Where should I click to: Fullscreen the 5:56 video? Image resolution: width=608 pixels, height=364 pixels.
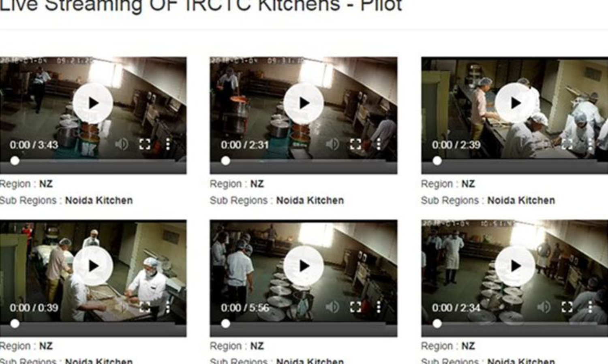click(x=355, y=307)
